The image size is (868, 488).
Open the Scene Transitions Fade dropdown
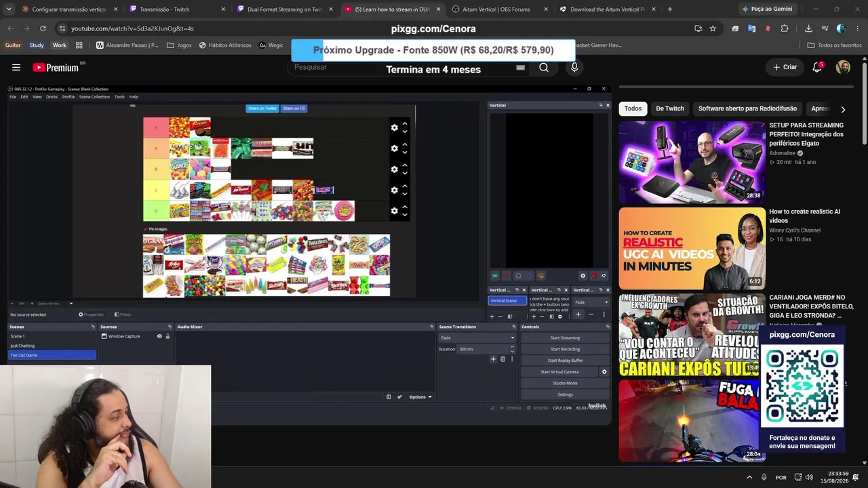pos(477,338)
